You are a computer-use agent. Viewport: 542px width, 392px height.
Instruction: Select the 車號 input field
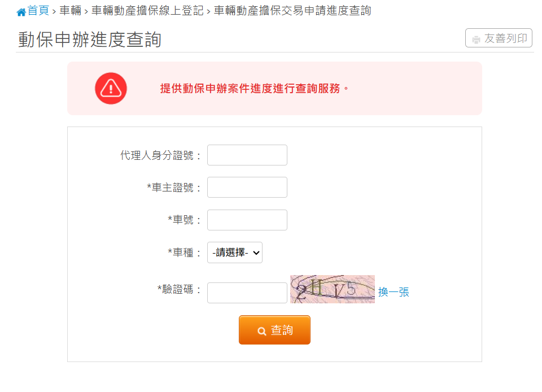click(247, 220)
